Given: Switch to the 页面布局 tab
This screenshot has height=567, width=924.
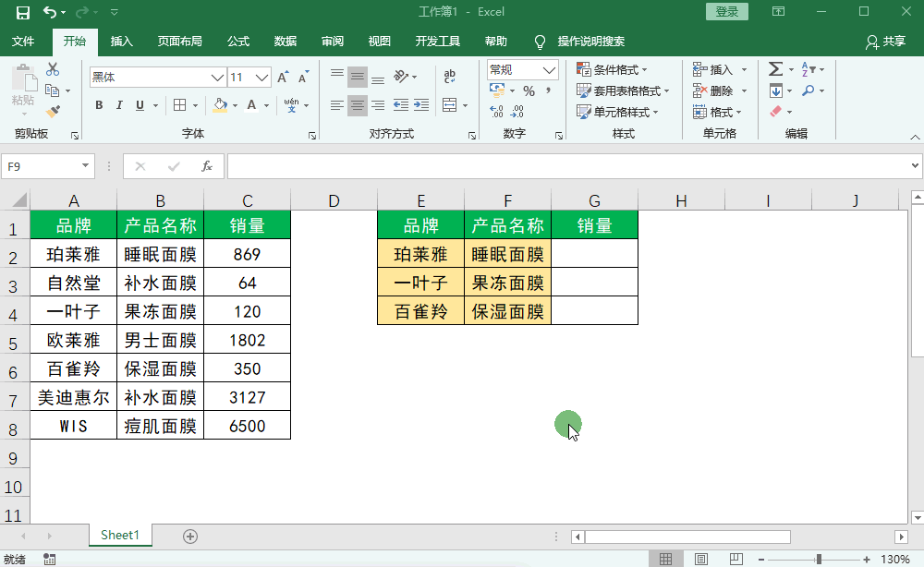Looking at the screenshot, I should point(180,42).
